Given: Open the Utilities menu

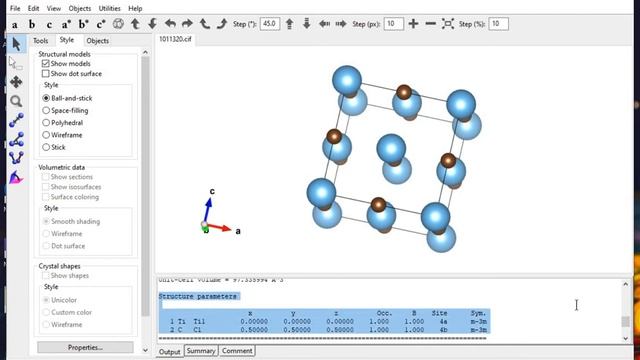Looking at the screenshot, I should tap(109, 8).
